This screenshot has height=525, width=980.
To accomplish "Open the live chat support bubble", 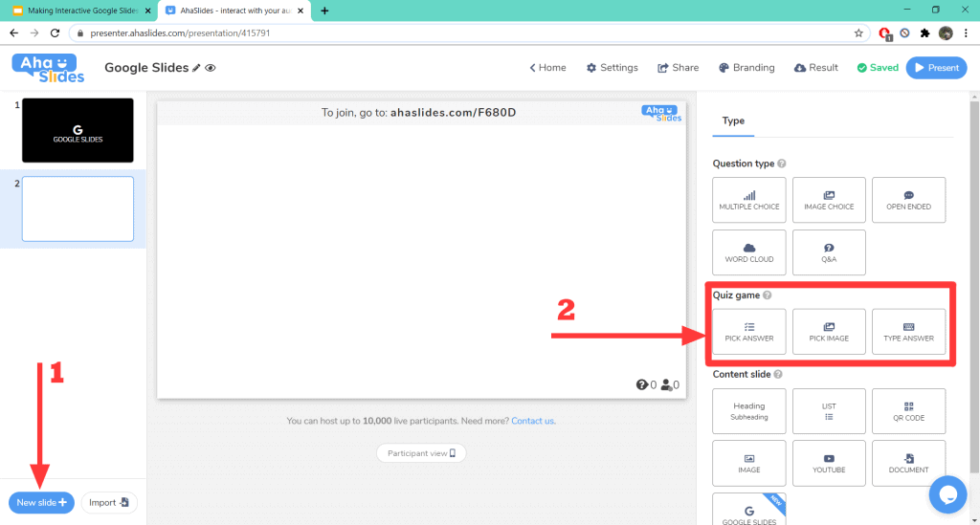I will coord(947,494).
